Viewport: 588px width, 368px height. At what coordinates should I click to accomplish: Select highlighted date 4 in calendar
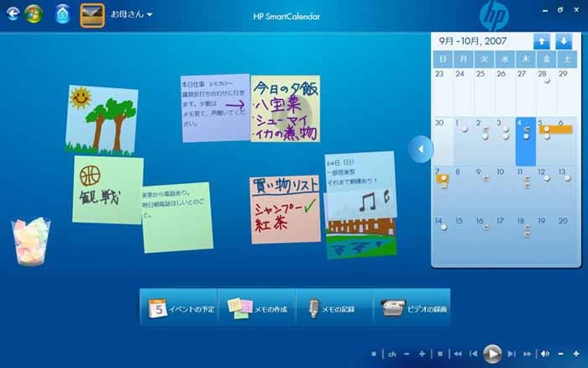[525, 141]
